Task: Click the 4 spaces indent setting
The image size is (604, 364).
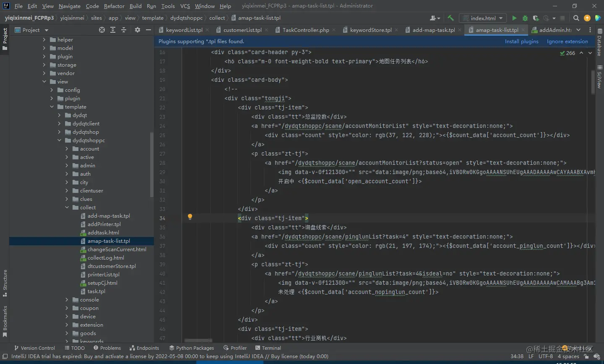Action: pyautogui.click(x=568, y=356)
